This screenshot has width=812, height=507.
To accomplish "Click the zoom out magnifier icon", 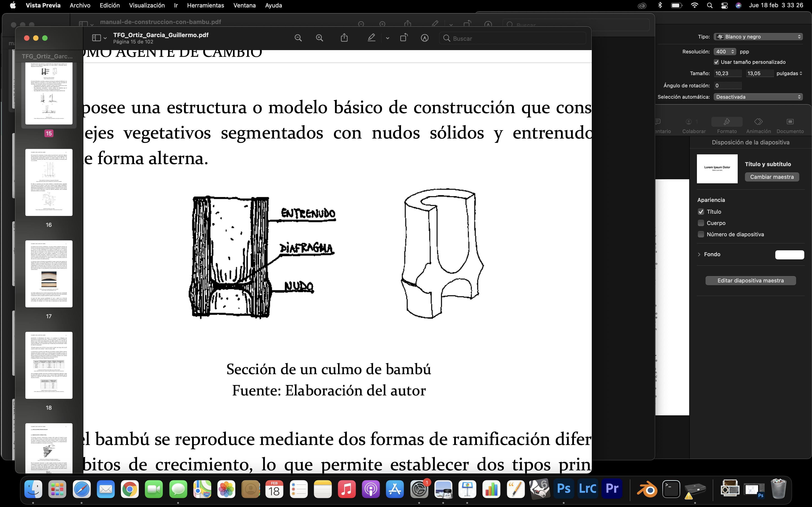I will (298, 38).
